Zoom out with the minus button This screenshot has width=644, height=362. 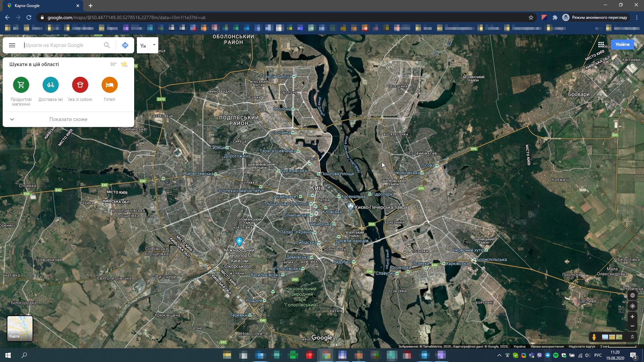(632, 326)
